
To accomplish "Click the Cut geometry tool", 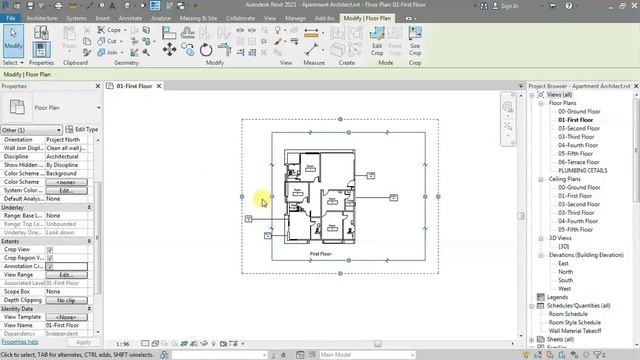I will 107,41.
